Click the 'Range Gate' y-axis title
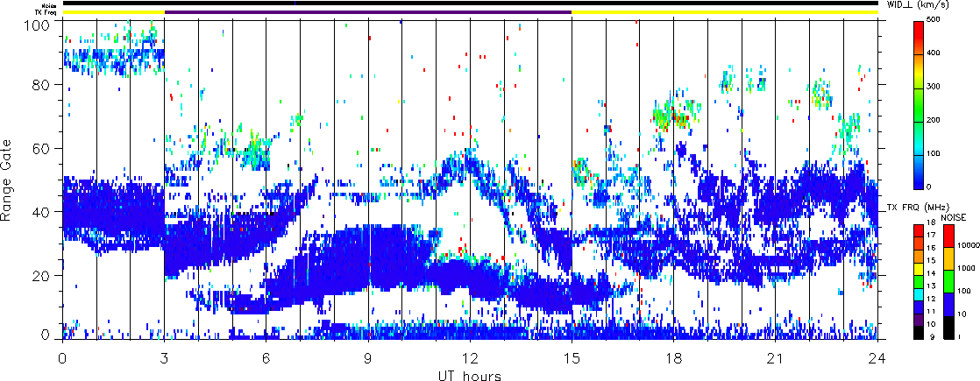 [x=7, y=179]
